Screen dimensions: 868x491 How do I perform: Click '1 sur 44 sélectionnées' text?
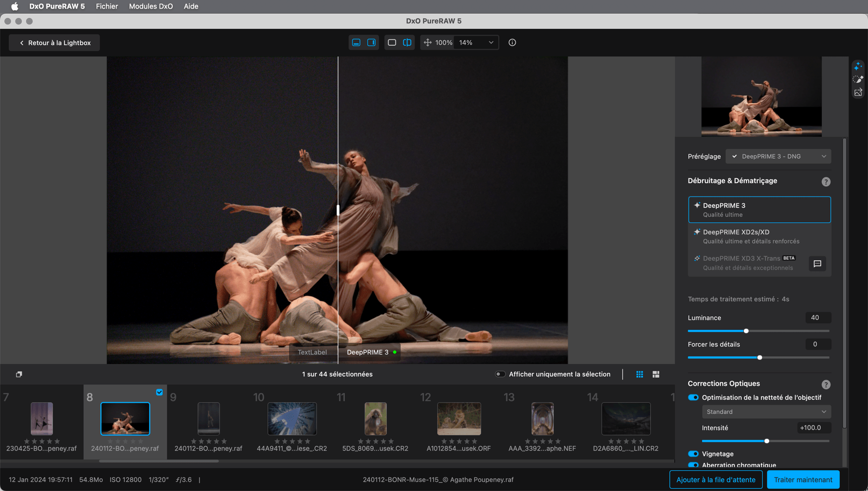tap(337, 374)
